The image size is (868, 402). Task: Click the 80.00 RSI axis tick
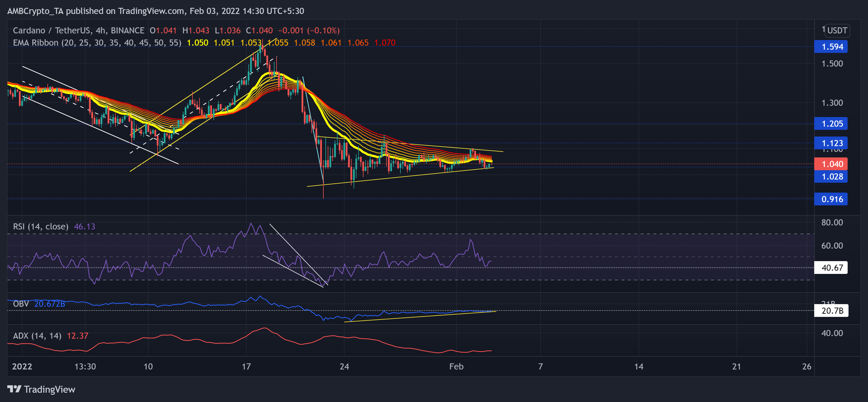point(832,222)
